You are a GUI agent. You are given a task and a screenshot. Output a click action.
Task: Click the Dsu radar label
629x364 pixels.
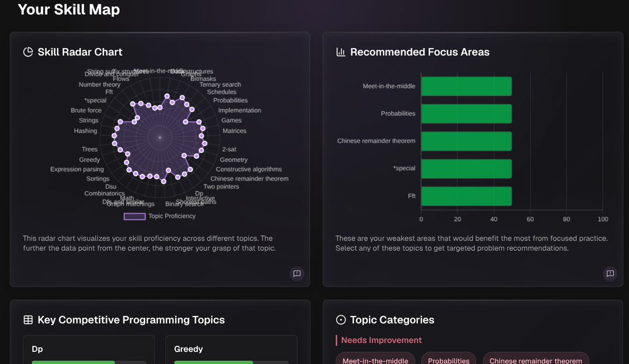point(111,186)
